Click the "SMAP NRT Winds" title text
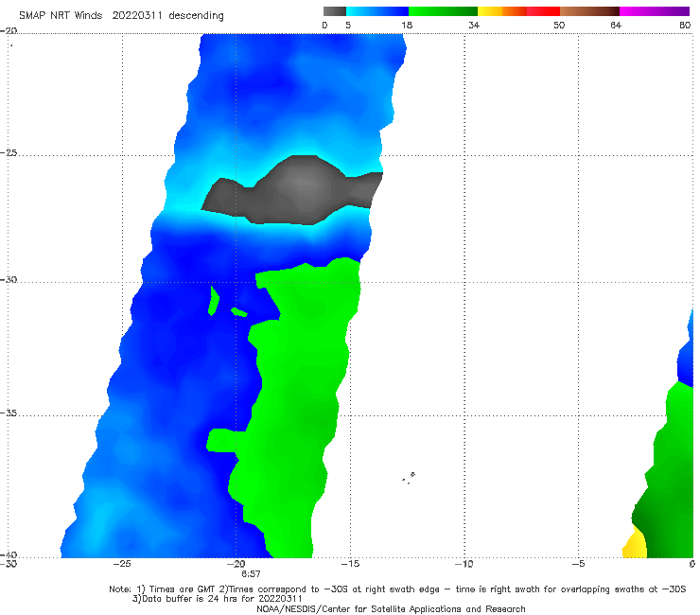 point(61,15)
